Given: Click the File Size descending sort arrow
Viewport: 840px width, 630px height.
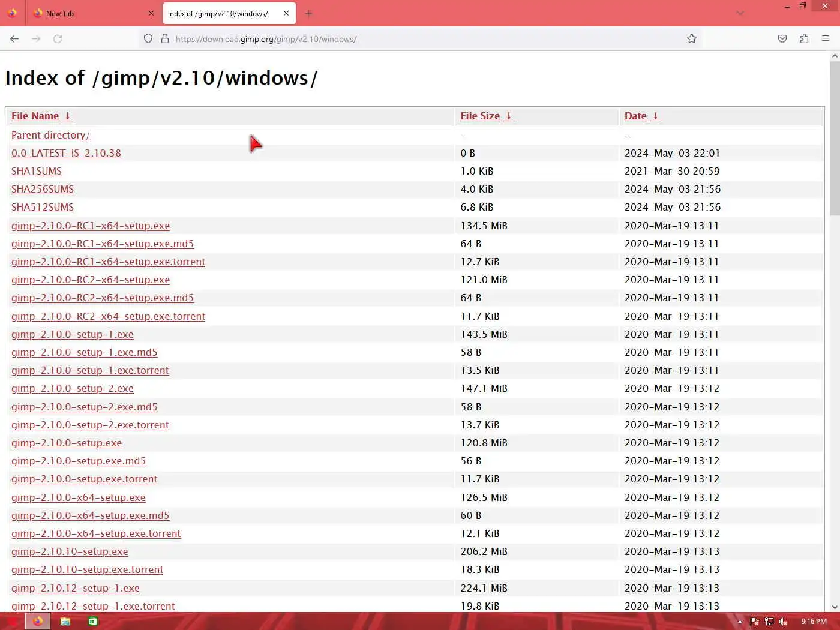Looking at the screenshot, I should click(509, 116).
